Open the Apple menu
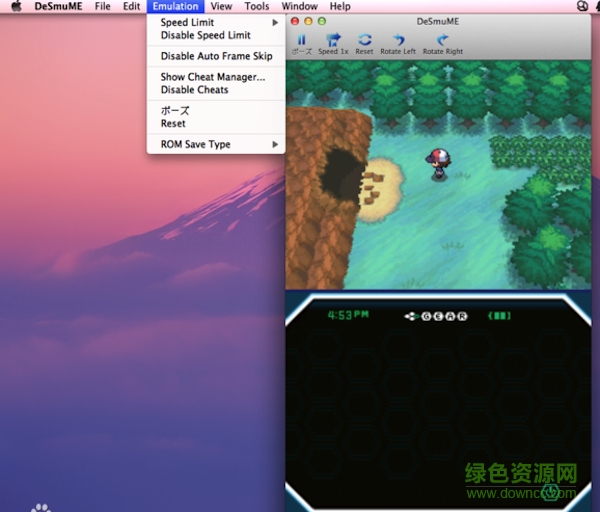 pos(16,6)
